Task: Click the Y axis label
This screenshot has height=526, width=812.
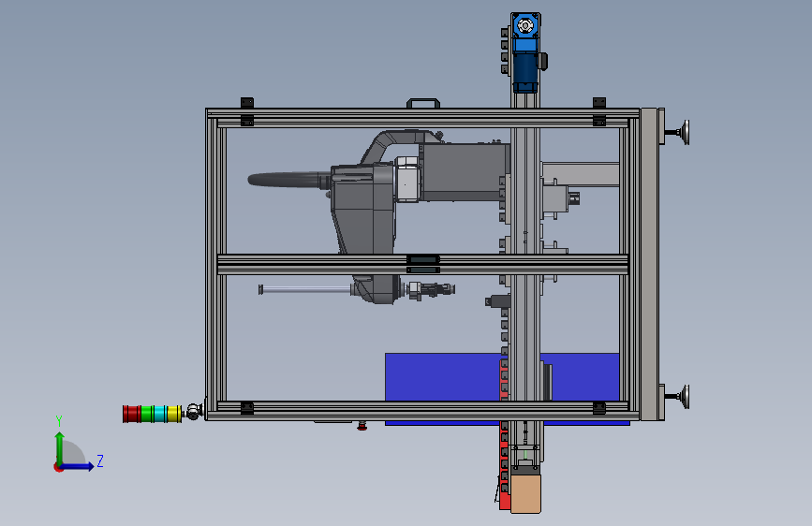Action: pyautogui.click(x=59, y=421)
